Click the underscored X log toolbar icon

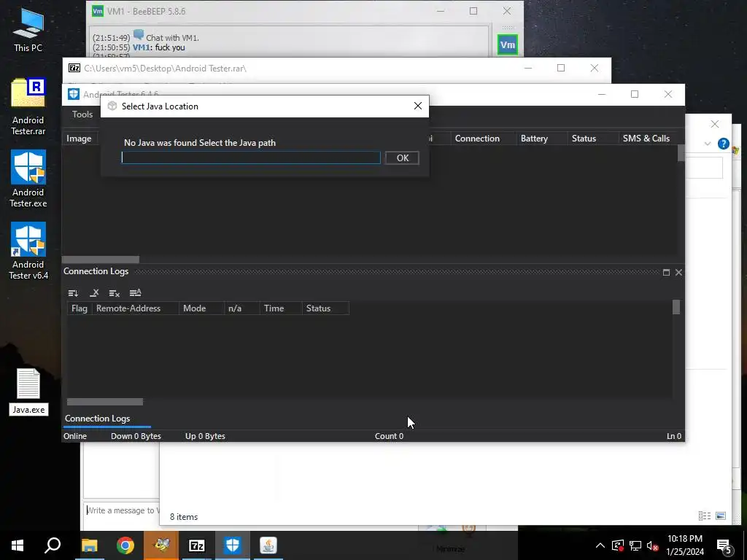[94, 293]
